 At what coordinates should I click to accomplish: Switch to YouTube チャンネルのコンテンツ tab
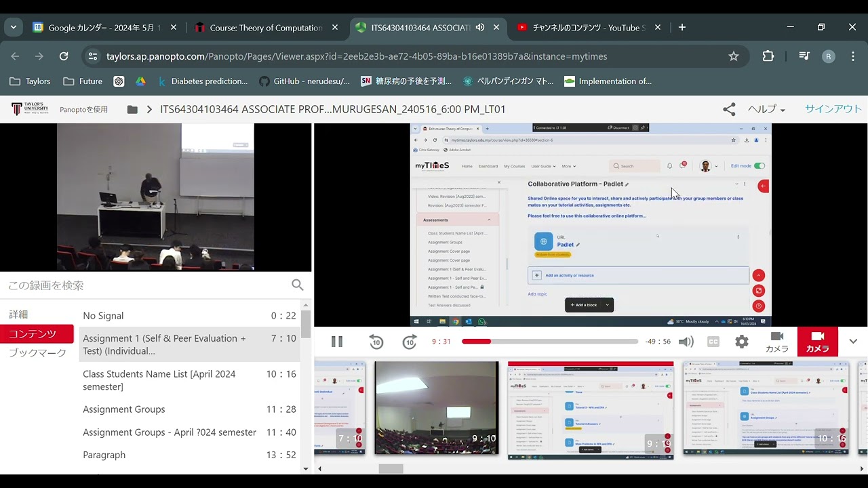[x=589, y=28]
